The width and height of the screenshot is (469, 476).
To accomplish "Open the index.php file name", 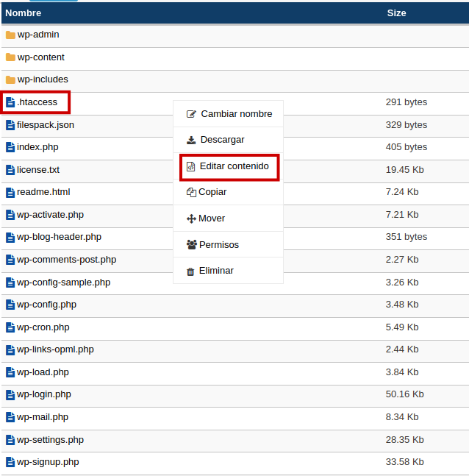I will pos(37,147).
